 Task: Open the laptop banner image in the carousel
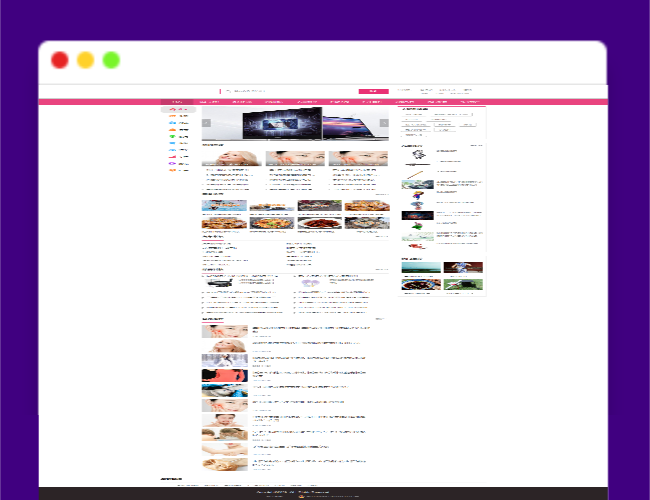tap(355, 124)
